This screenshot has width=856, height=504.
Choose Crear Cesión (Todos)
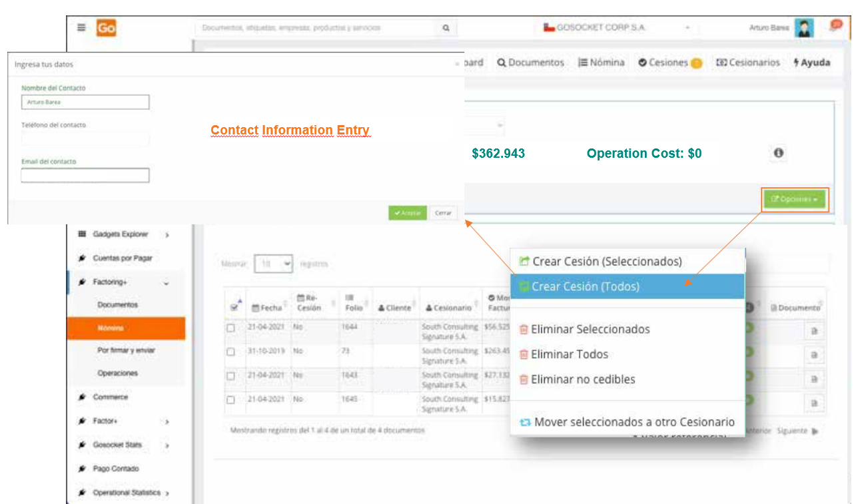pyautogui.click(x=628, y=287)
